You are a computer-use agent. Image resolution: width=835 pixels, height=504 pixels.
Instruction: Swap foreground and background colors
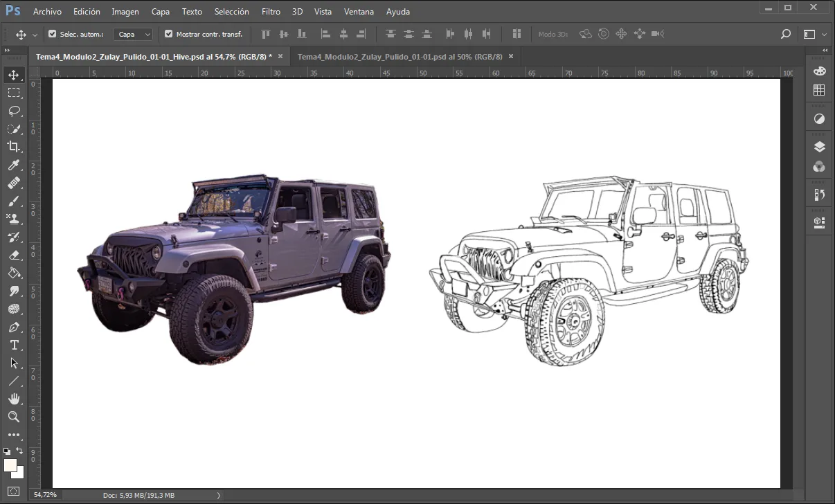[19, 451]
